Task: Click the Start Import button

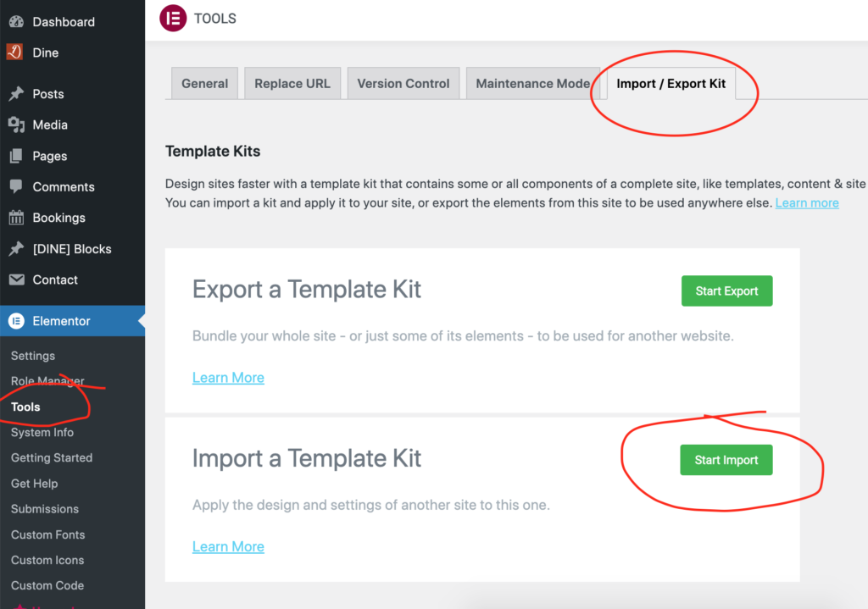Action: click(x=726, y=460)
